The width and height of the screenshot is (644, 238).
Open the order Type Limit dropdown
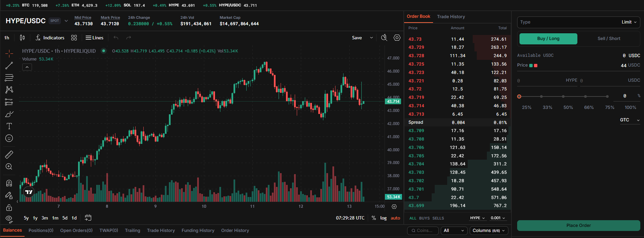(x=578, y=22)
